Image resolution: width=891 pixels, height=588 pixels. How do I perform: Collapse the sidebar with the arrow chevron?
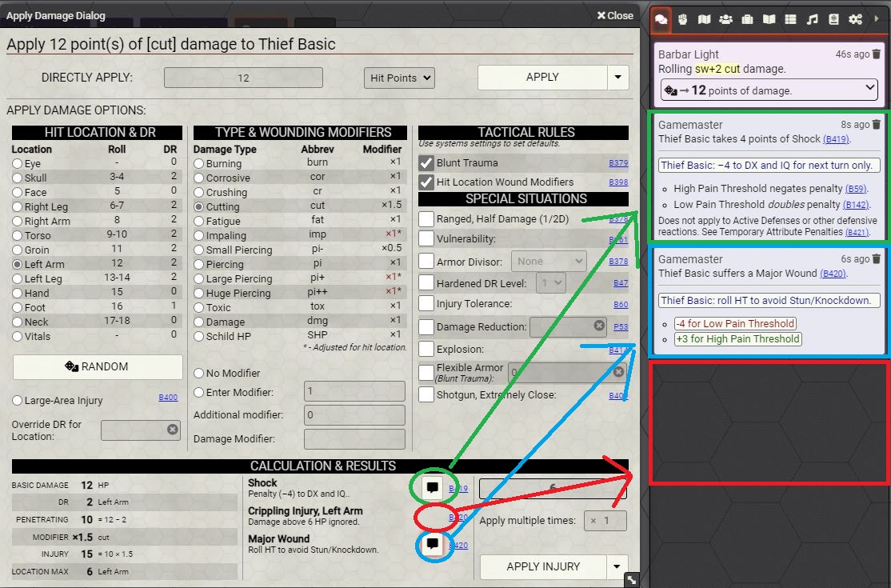(x=877, y=18)
